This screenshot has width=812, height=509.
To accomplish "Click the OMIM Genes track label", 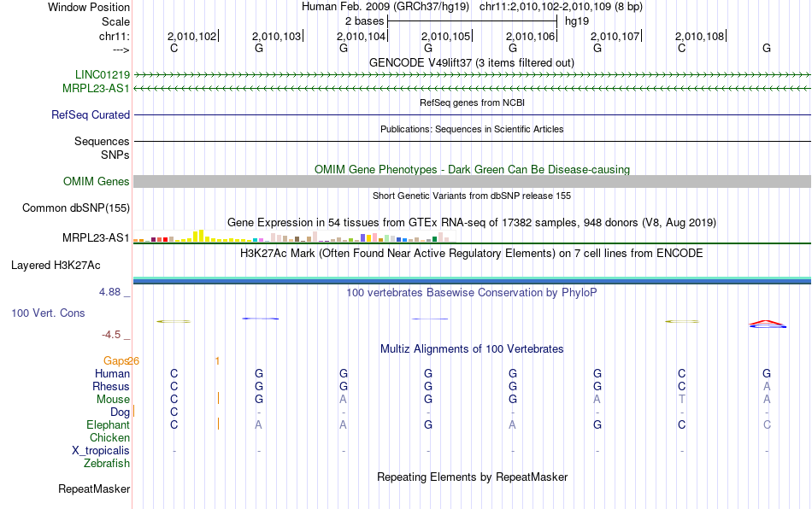I will [97, 182].
